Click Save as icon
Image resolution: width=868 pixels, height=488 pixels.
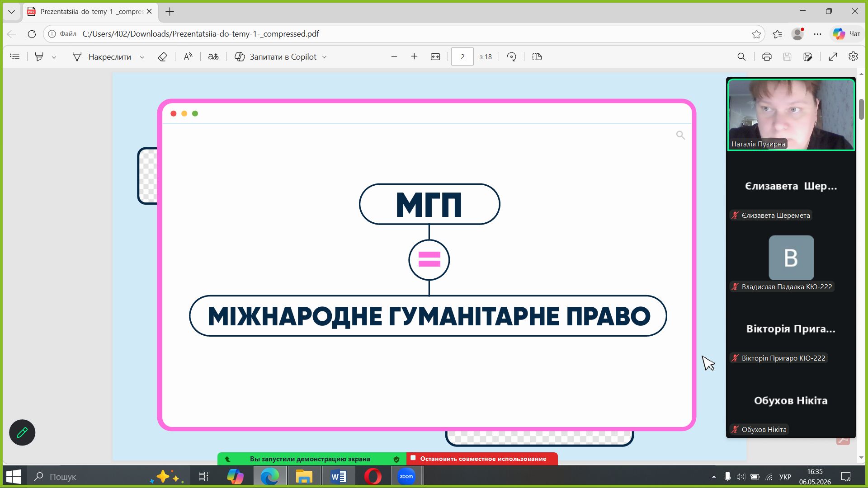tap(808, 57)
